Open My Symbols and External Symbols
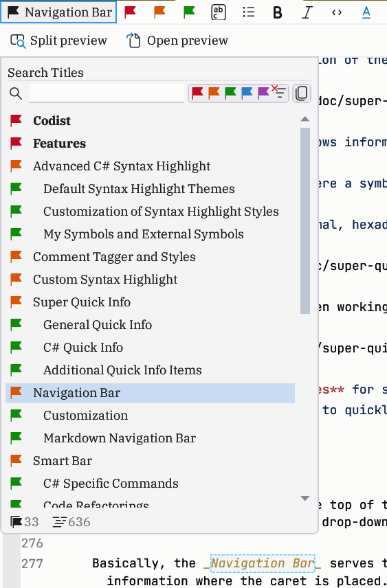 pyautogui.click(x=150, y=234)
